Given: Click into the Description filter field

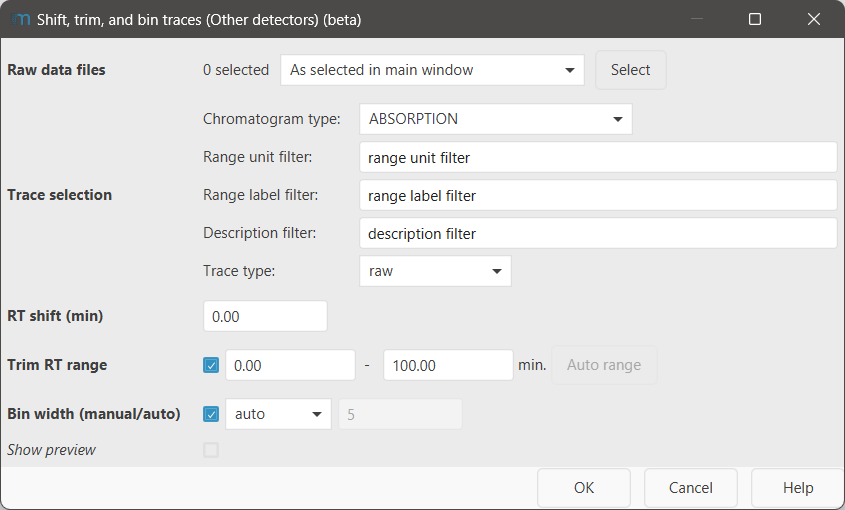Looking at the screenshot, I should pyautogui.click(x=597, y=234).
